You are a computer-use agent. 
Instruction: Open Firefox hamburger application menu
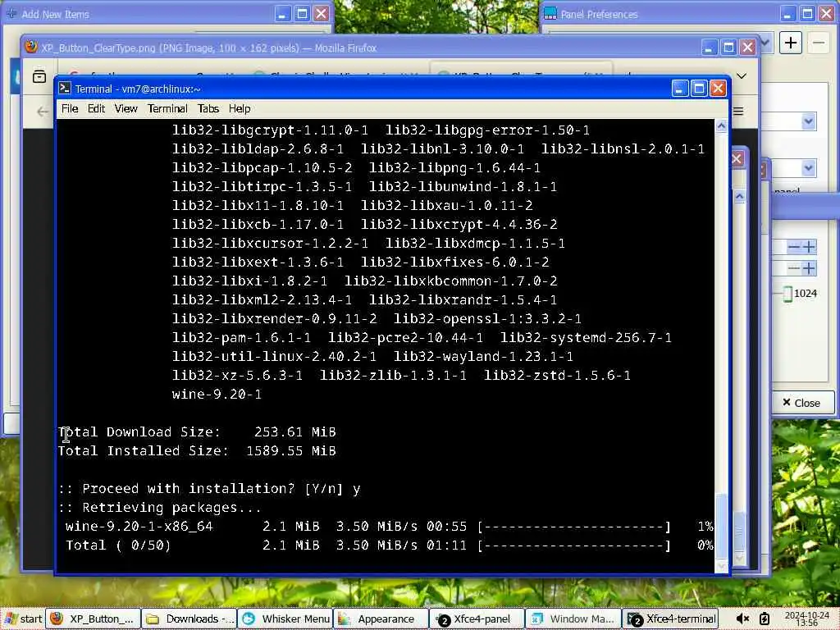pyautogui.click(x=738, y=112)
